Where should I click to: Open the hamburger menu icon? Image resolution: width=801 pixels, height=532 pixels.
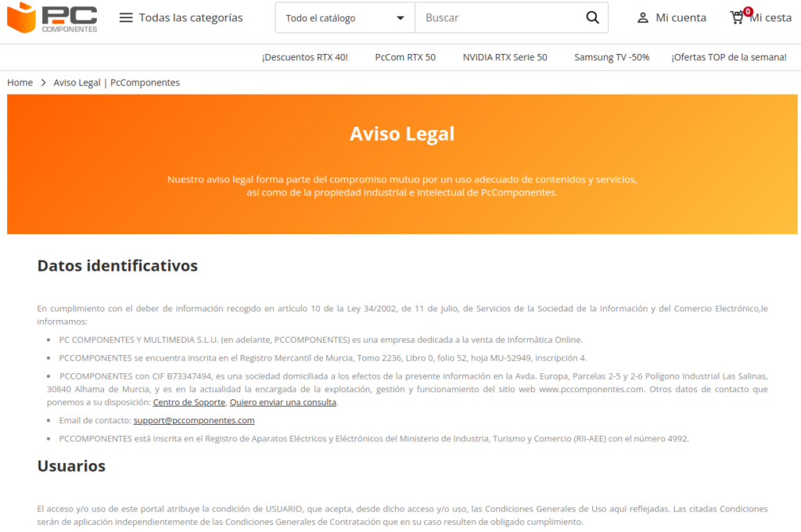[126, 18]
